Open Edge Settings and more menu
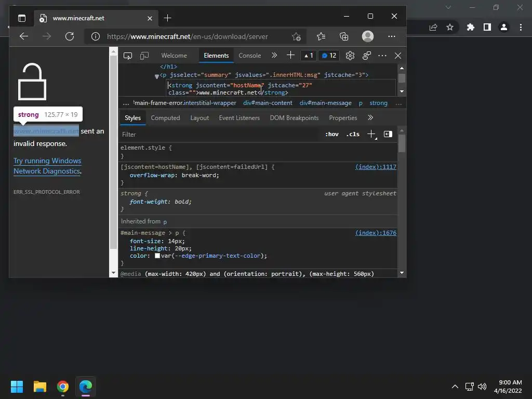 392,36
